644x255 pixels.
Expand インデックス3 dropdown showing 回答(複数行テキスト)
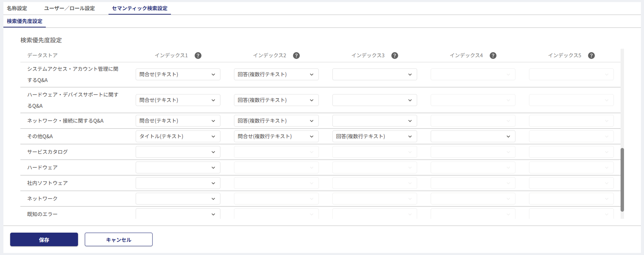point(374,136)
